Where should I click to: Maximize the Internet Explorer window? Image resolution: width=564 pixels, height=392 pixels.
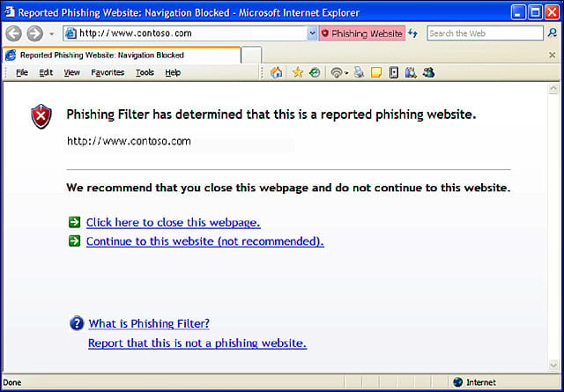coord(535,12)
